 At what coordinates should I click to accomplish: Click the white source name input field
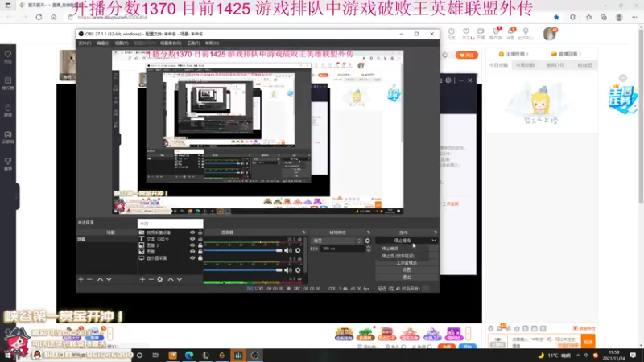(171, 224)
